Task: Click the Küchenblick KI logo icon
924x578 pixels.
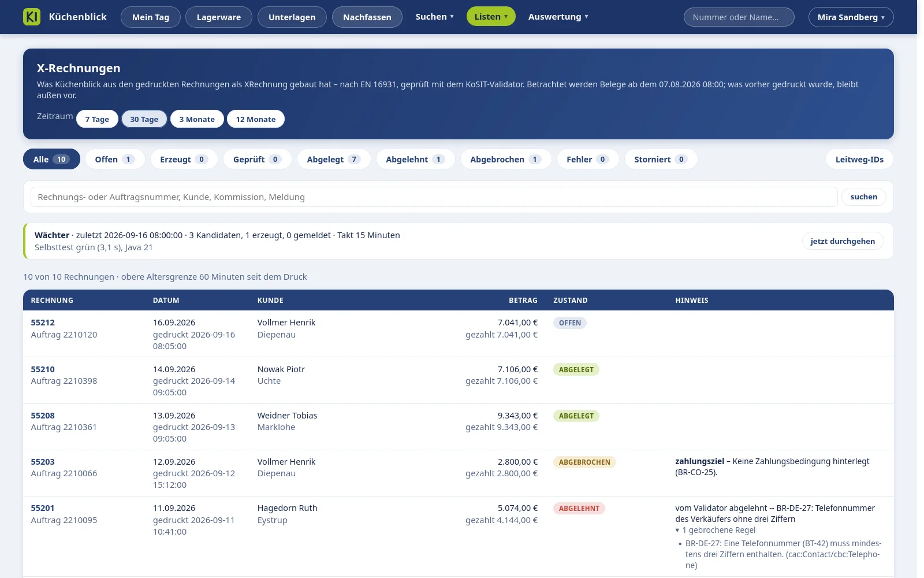Action: [32, 17]
